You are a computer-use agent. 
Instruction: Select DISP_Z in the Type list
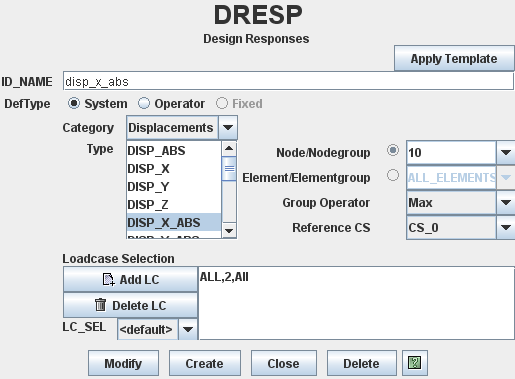point(174,205)
